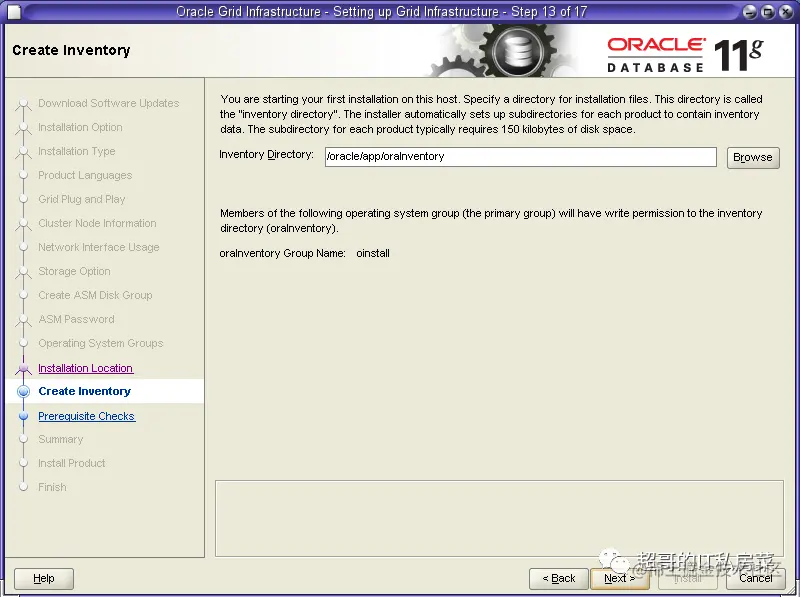
Task: Open the Installation Location step link
Action: (x=85, y=368)
